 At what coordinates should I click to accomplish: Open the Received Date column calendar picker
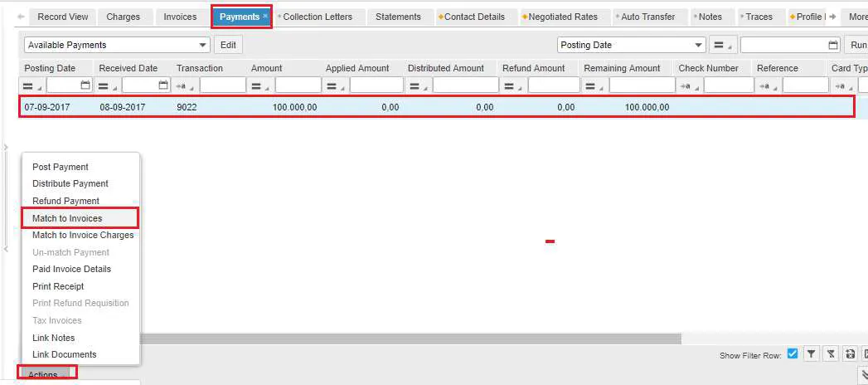[163, 85]
